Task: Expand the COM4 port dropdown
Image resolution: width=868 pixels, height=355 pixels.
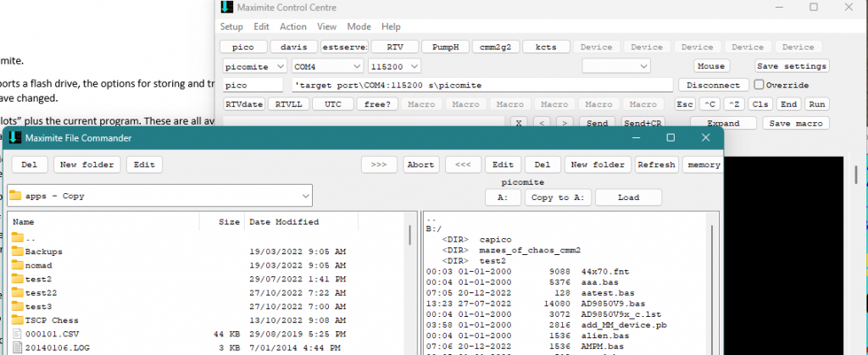Action: coord(325,66)
